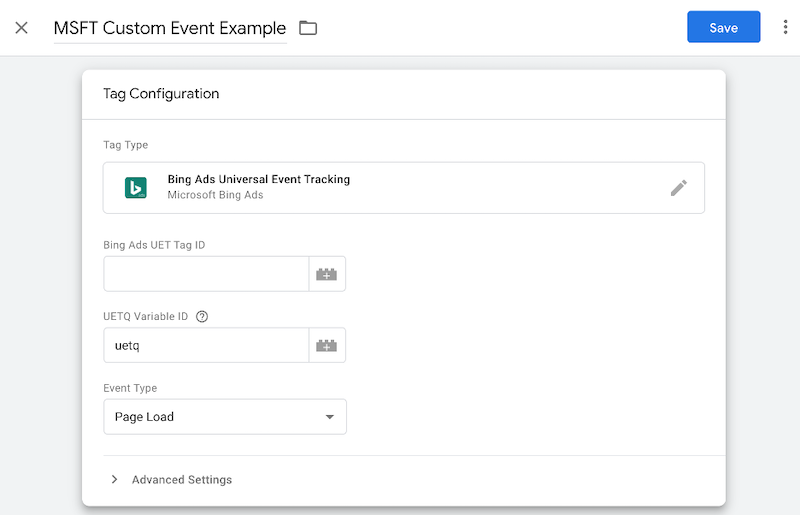Image resolution: width=800 pixels, height=515 pixels.
Task: Edit the tag name MSFT Custom Event Example
Action: pyautogui.click(x=170, y=28)
